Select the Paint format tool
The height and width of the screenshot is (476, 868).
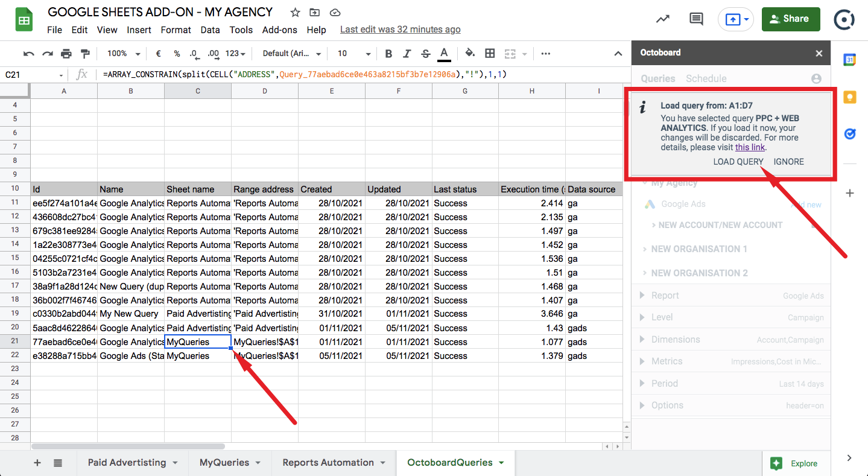85,54
